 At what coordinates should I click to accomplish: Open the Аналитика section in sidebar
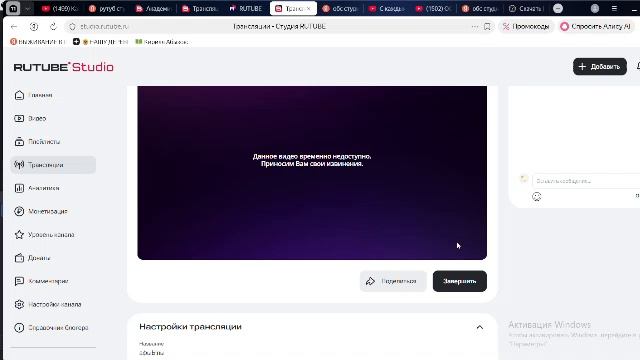click(38, 188)
